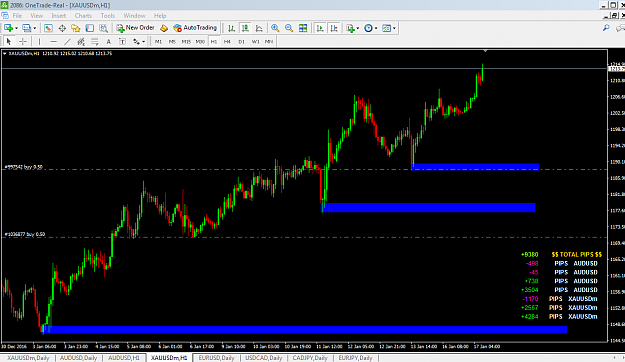Switch to the CADJPY,Daily chart tab

click(310, 358)
